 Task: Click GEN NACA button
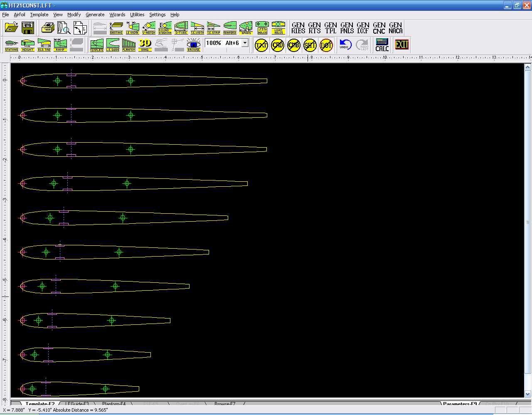pos(396,28)
